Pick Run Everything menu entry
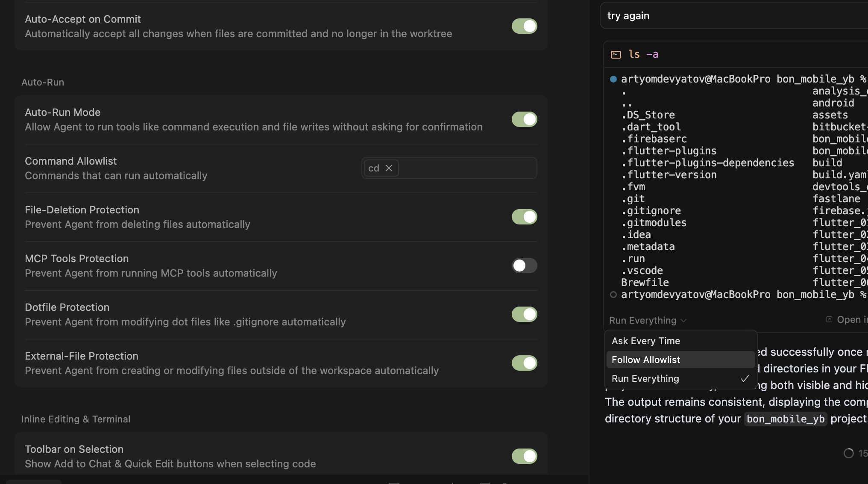This screenshot has height=484, width=868. click(x=645, y=378)
